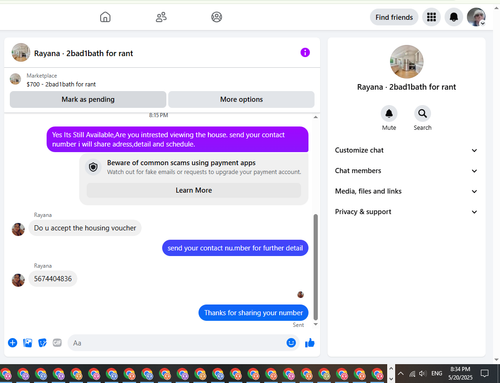Open more actions plus icon

point(13,343)
